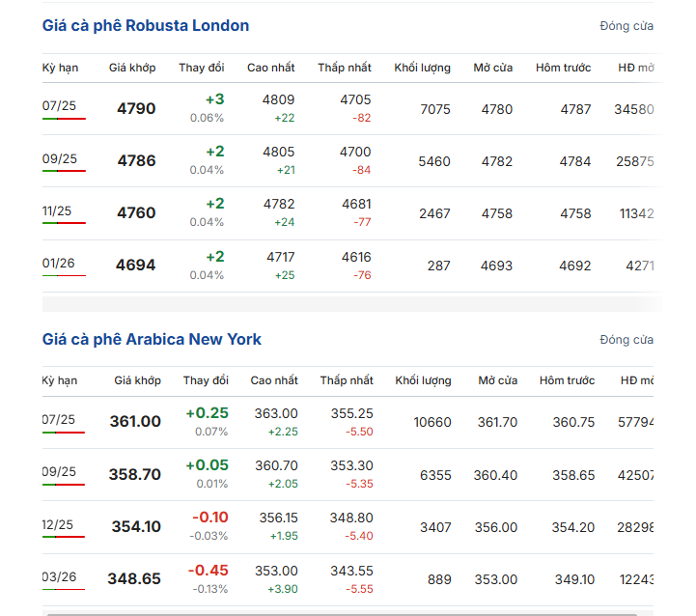The width and height of the screenshot is (696, 616).
Task: Click the volume value 7075
Action: pos(435,109)
